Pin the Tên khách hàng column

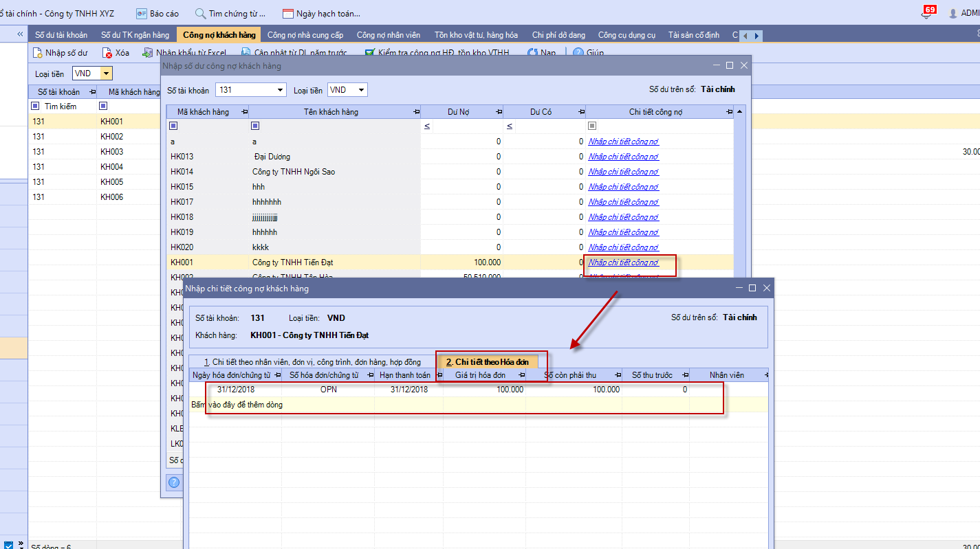point(415,112)
